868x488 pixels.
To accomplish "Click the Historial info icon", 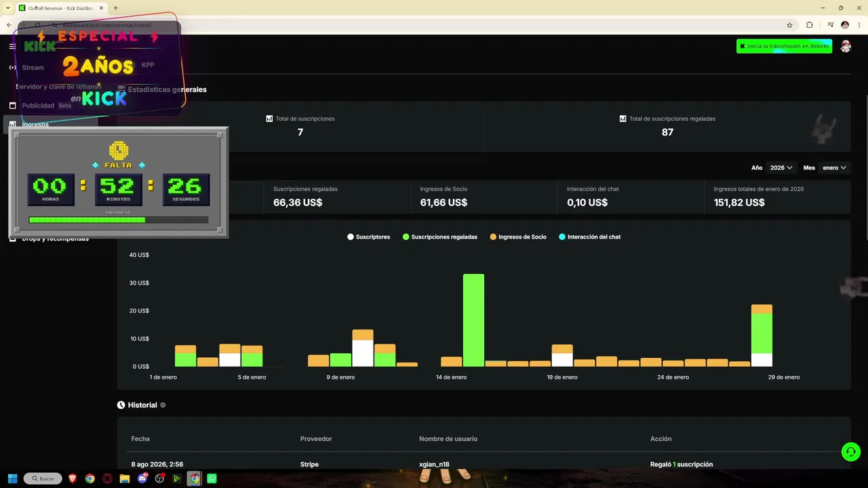I will pyautogui.click(x=163, y=405).
